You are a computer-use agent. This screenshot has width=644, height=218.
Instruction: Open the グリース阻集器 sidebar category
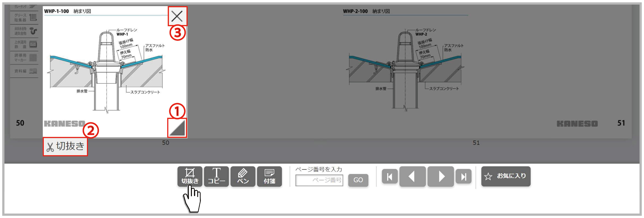(x=24, y=18)
